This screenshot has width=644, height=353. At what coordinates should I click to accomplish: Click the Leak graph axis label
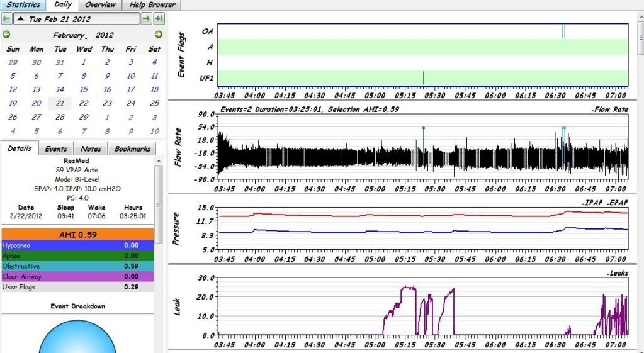point(177,306)
